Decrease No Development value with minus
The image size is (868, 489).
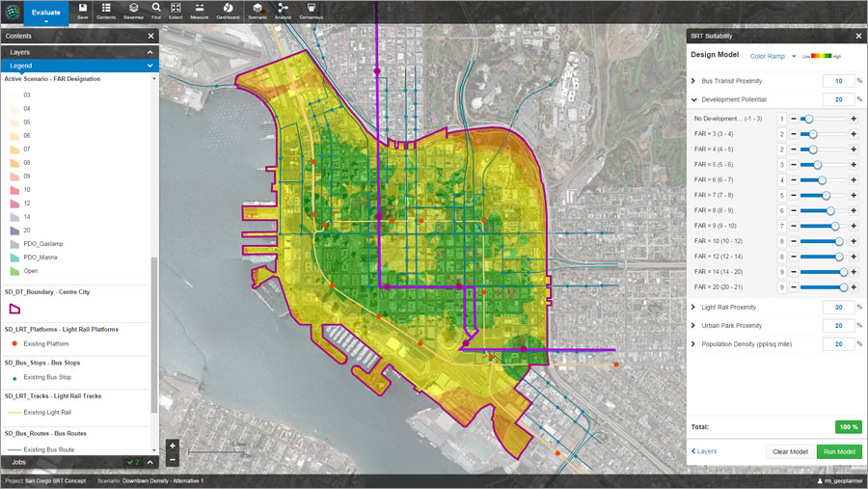tap(794, 119)
